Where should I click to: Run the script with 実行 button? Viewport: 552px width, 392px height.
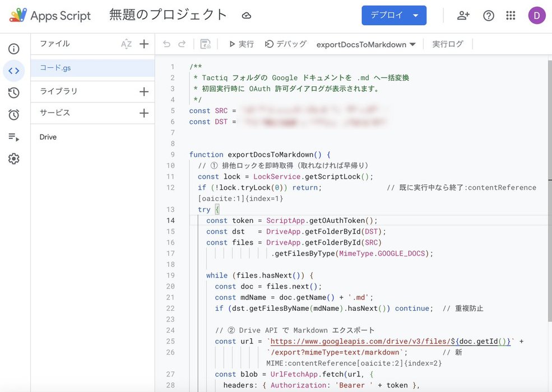[242, 44]
